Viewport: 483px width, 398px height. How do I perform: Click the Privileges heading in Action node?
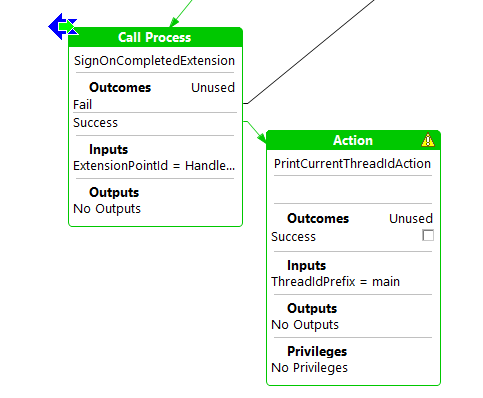(x=317, y=351)
